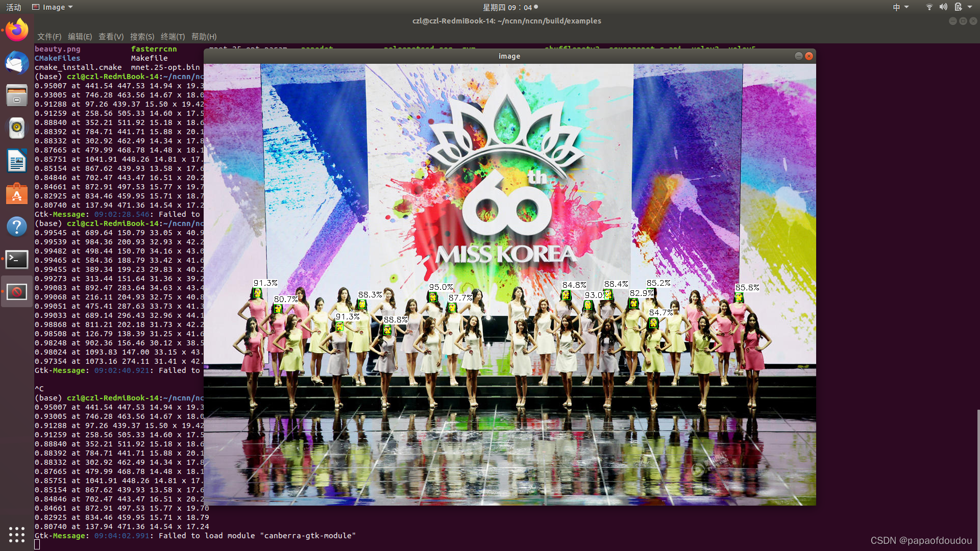Click cmake_install.cmake in the terminal listing
The image size is (980, 551).
point(78,67)
